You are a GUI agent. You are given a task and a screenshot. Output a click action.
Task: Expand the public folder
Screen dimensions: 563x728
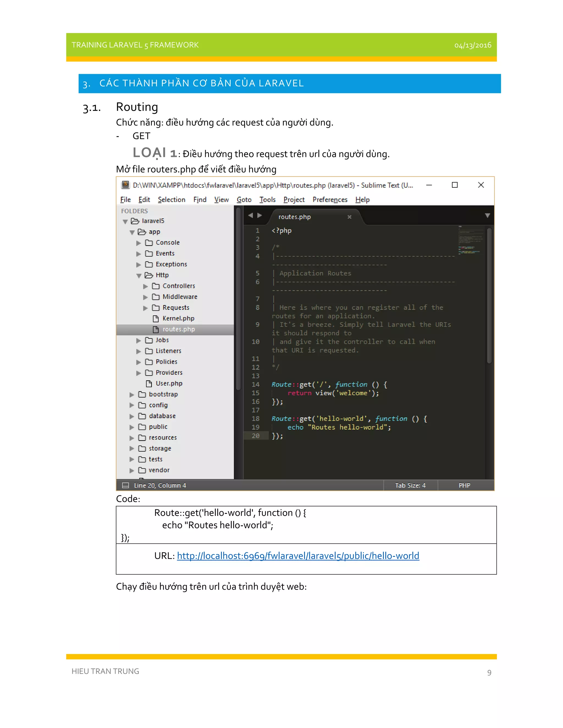point(132,427)
